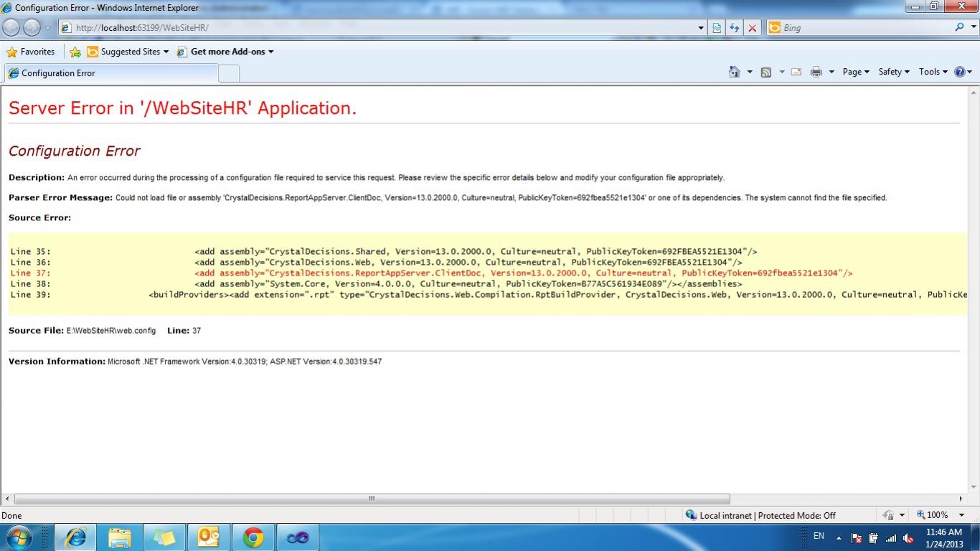Viewport: 980px width, 551px height.
Task: Select the Configuration Error tab
Action: click(x=110, y=73)
